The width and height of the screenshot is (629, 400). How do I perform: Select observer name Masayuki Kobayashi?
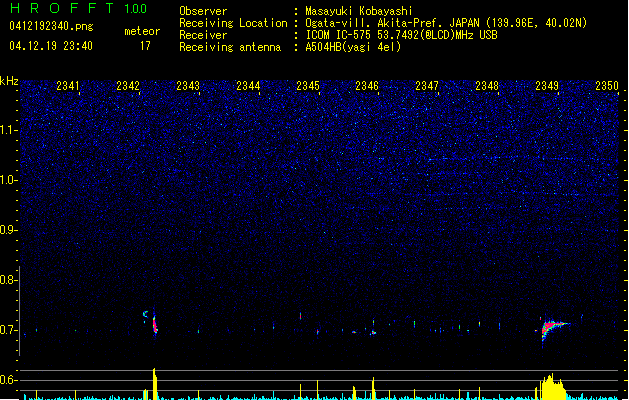coord(359,11)
